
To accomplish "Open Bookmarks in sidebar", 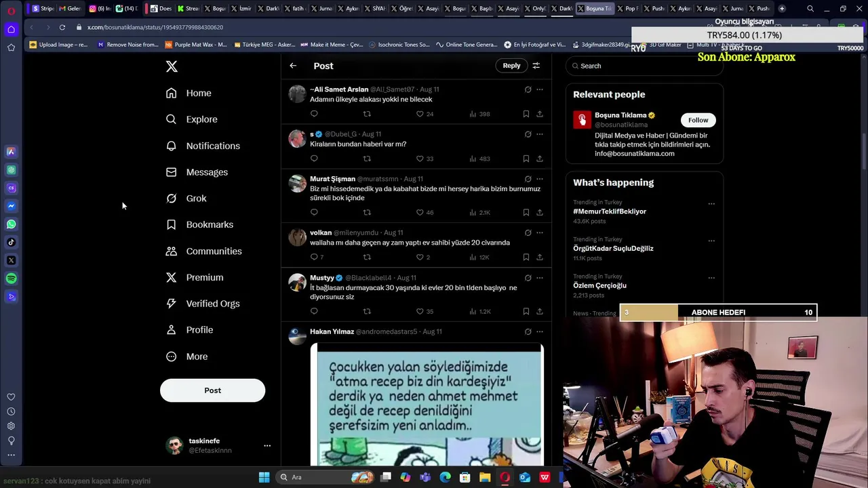I will pos(200,224).
